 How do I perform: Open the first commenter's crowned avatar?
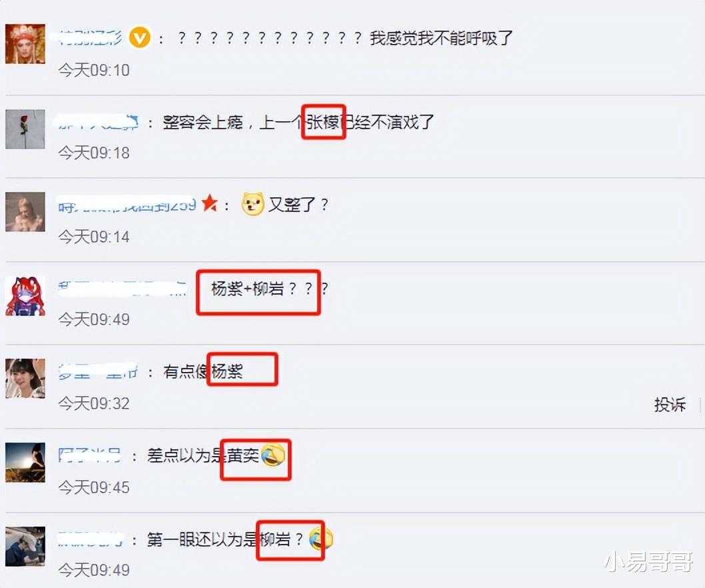(25, 43)
